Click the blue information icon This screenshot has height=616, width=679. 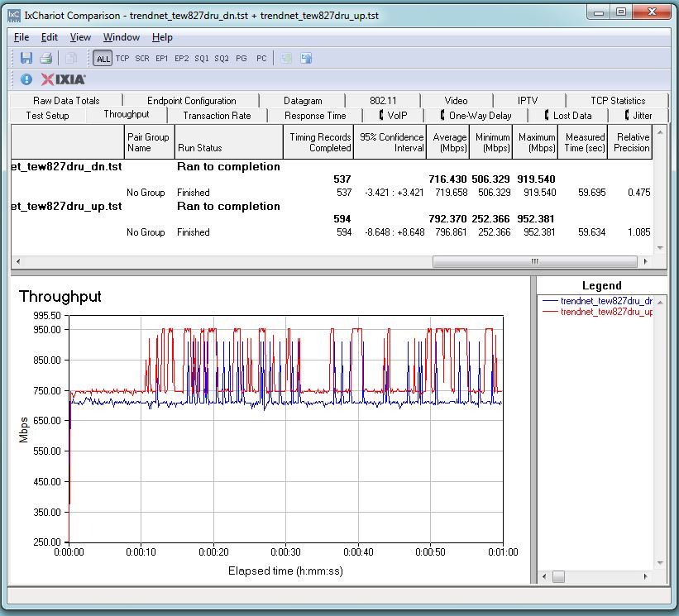click(26, 79)
